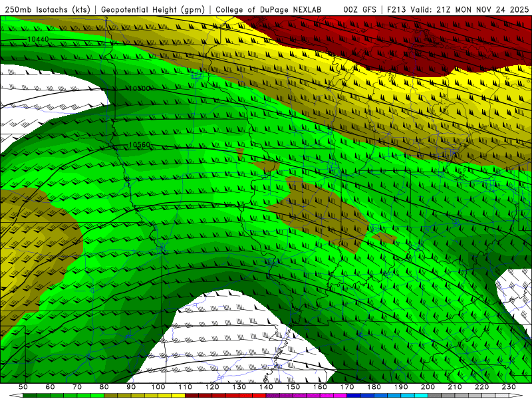Viewport: 532px width, 399px height.
Task: Click 'College of DuPage NEXLAB' in header
Action: click(x=268, y=9)
